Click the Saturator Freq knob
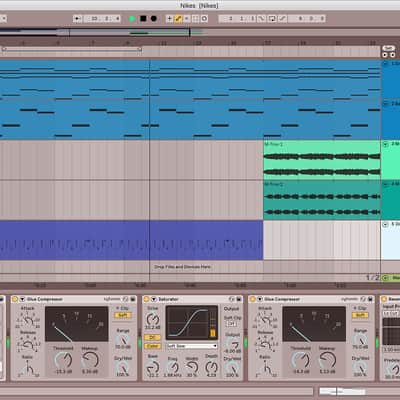Image resolution: width=400 pixels, height=400 pixels. [172, 367]
